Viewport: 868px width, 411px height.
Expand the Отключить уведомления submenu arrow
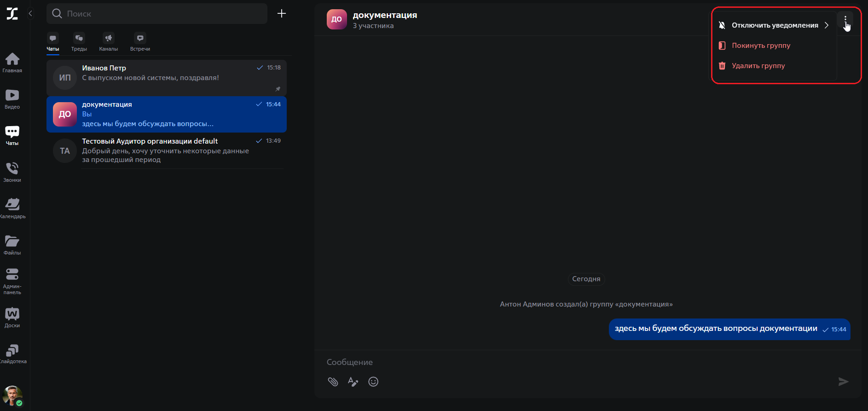pos(827,25)
